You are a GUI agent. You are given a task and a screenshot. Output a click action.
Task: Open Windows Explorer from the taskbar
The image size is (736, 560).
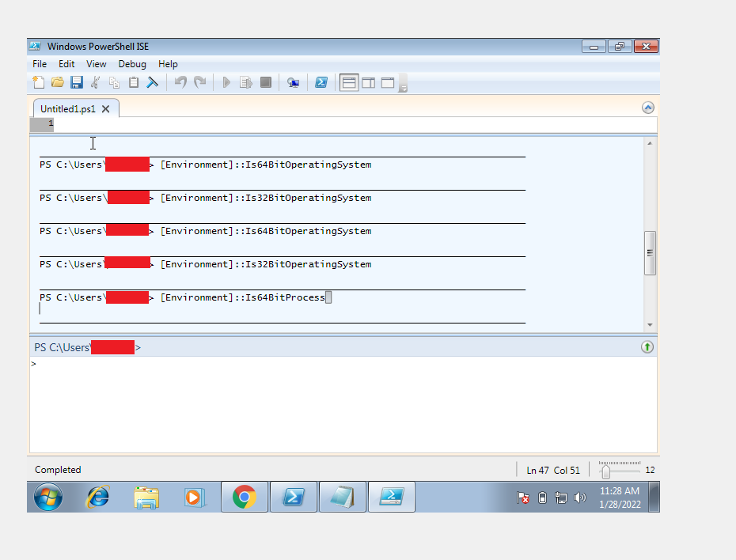click(146, 498)
